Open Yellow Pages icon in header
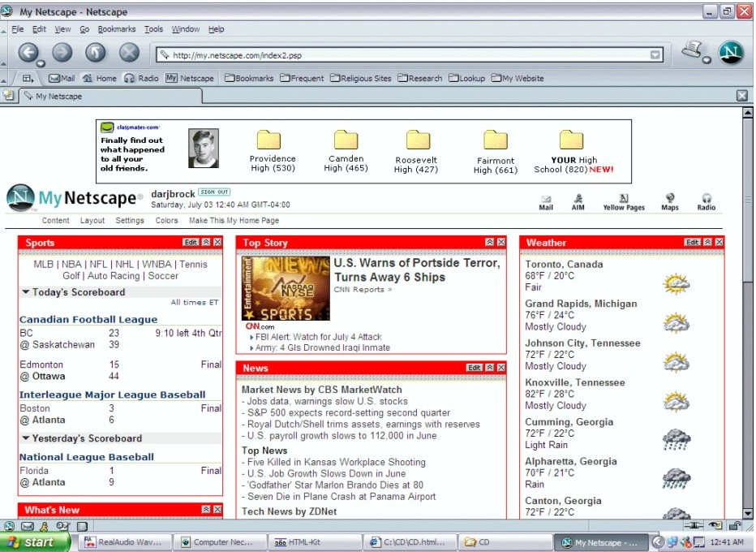Image resolution: width=756 pixels, height=552 pixels. point(624,203)
